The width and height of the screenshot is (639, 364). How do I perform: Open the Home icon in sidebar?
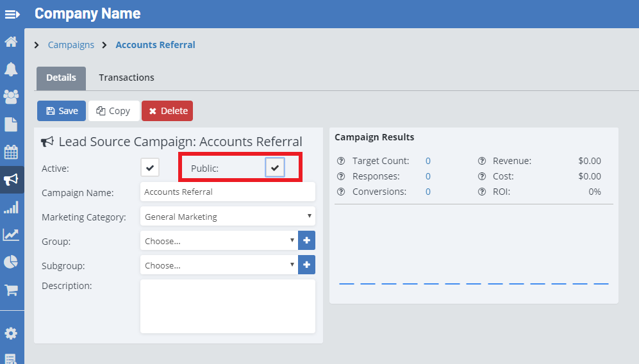click(x=11, y=42)
